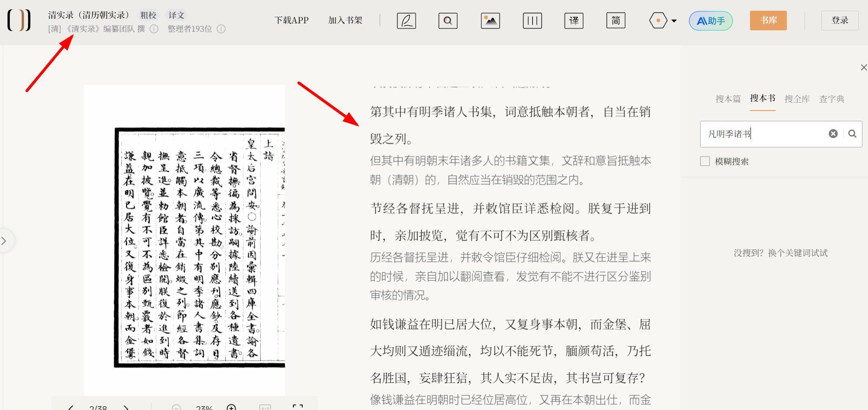Click the hexagon settings icon

658,21
